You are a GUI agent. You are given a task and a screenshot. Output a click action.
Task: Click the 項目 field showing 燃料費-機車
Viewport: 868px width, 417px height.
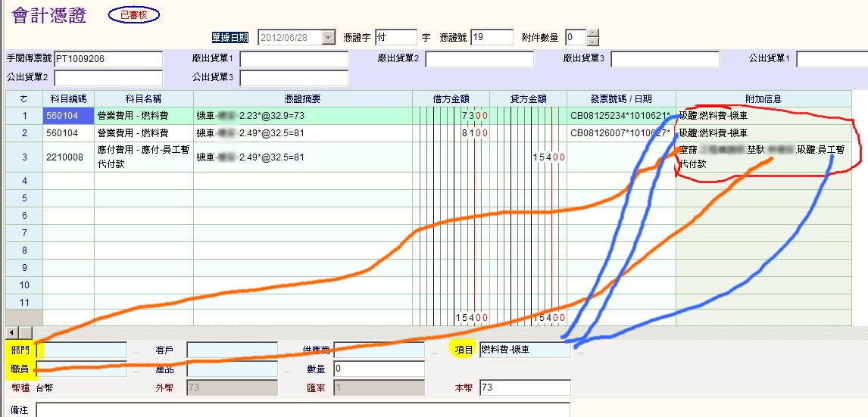tap(524, 350)
